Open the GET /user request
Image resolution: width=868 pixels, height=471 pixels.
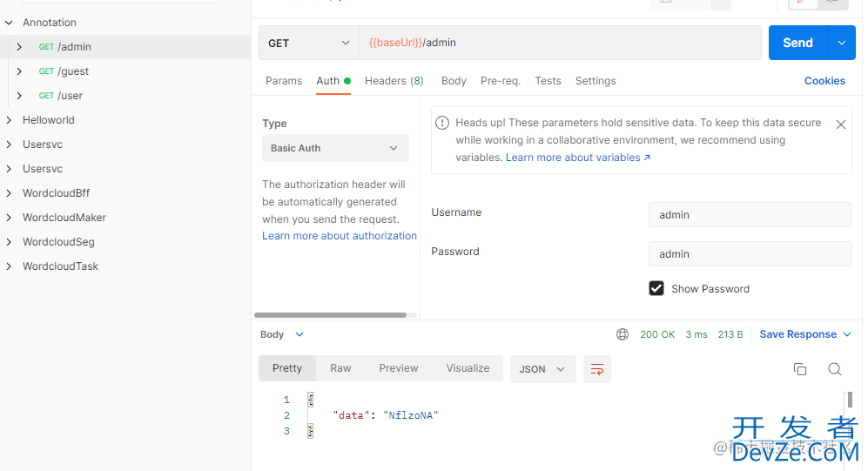[x=60, y=96]
